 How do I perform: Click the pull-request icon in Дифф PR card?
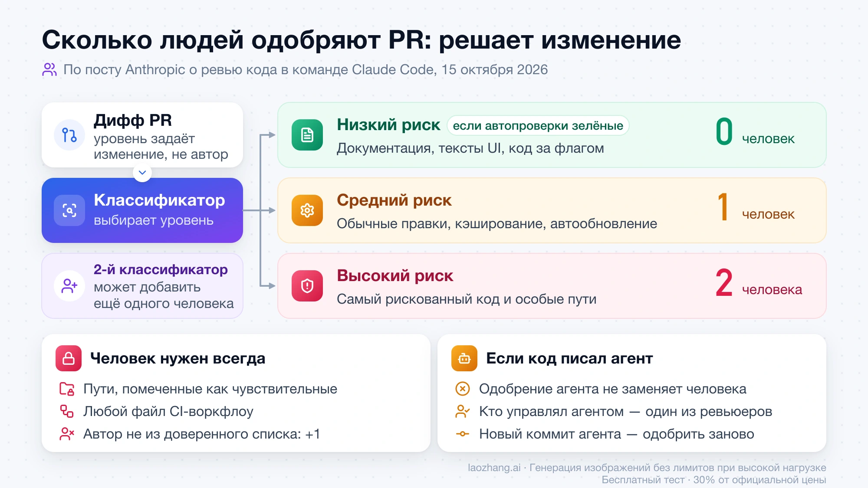click(x=69, y=135)
